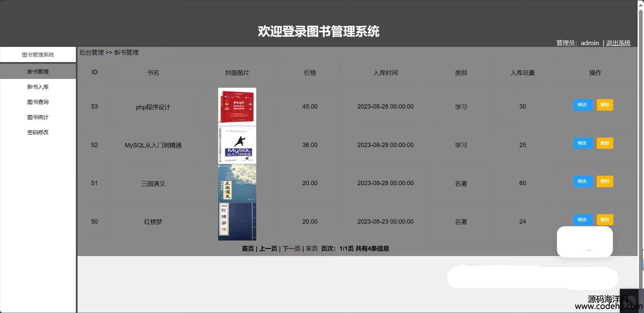Open the MySQL book cover image
The height and width of the screenshot is (313, 644).
(x=237, y=145)
